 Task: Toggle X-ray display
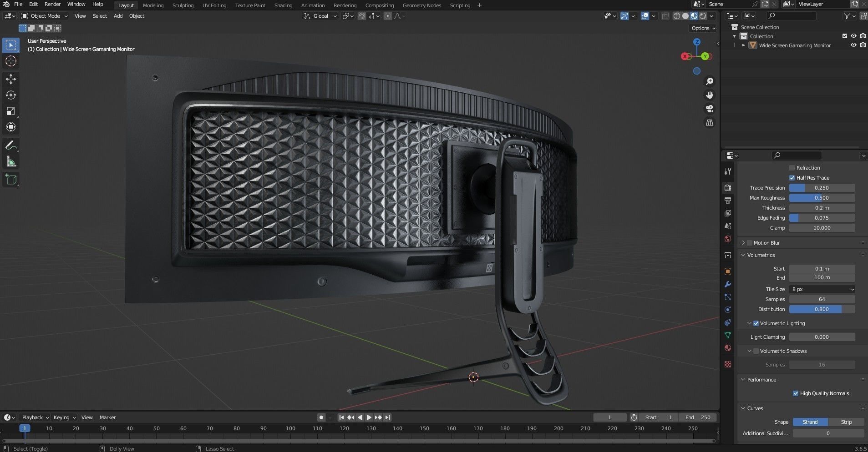(x=665, y=16)
